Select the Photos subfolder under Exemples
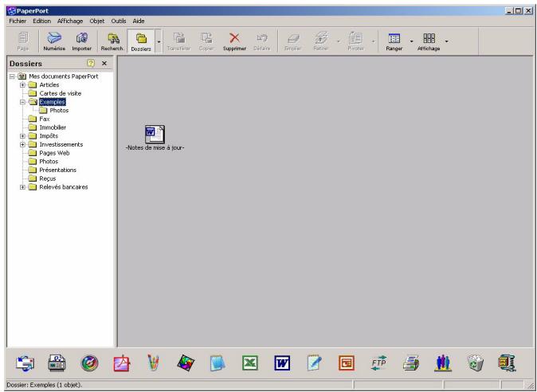Viewport: 537px width, 392px height. tap(59, 110)
